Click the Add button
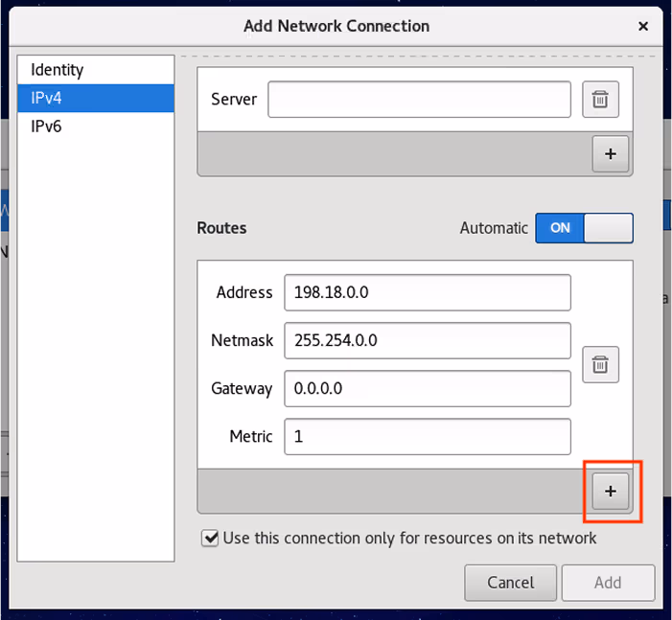The width and height of the screenshot is (672, 620). click(x=608, y=583)
